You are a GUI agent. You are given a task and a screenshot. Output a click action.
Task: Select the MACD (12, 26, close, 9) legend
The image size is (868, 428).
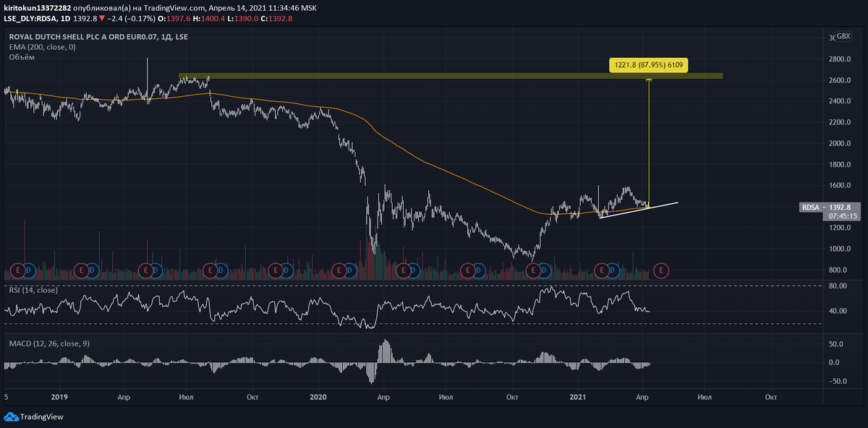[x=49, y=343]
